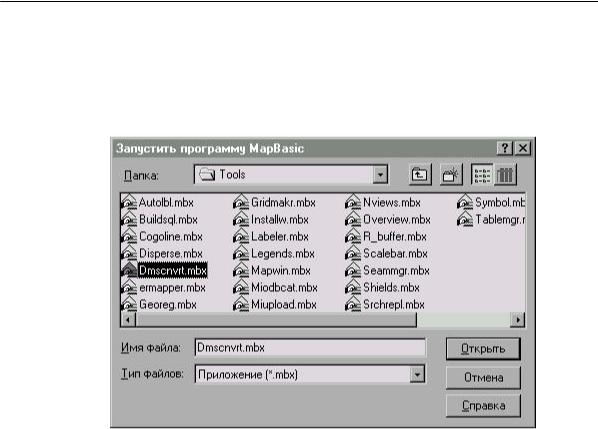The width and height of the screenshot is (598, 429).
Task: Select Scalebar.mbx file icon
Action: pos(353,253)
